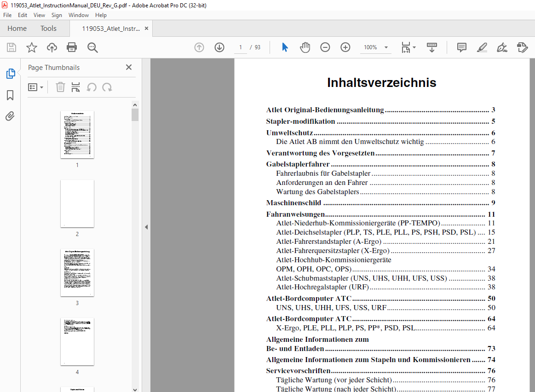Open the Sign menu
535x392 pixels.
pyautogui.click(x=57, y=15)
